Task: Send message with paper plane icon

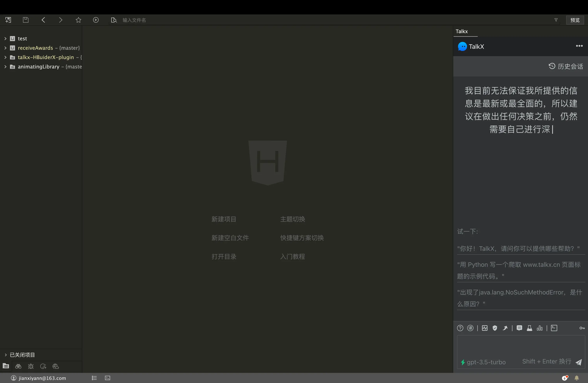Action: coord(579,362)
